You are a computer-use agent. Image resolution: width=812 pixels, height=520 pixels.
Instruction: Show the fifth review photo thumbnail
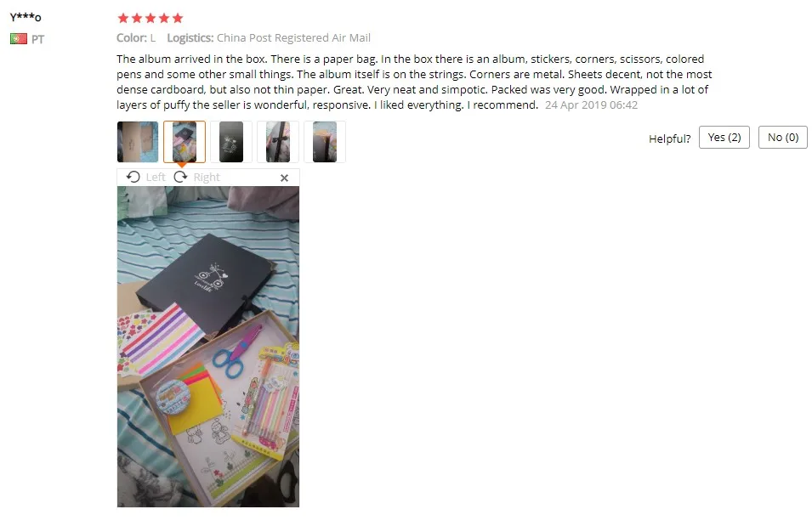coord(325,142)
